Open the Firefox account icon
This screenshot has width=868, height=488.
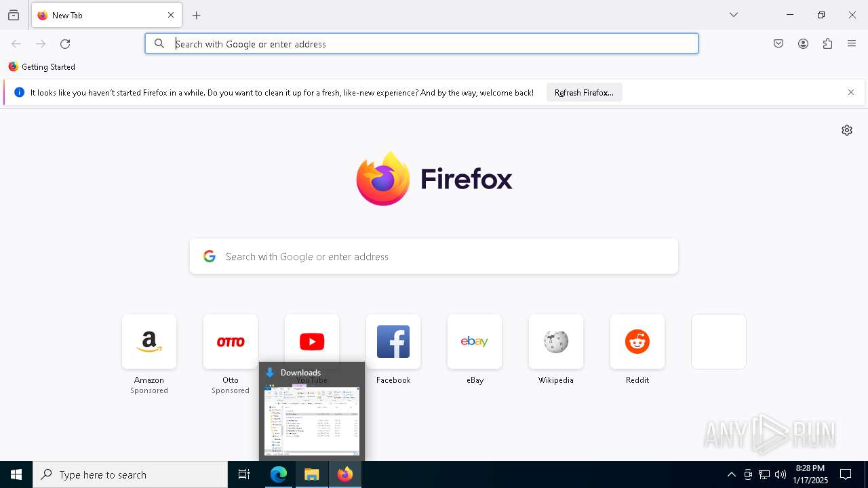click(x=803, y=43)
